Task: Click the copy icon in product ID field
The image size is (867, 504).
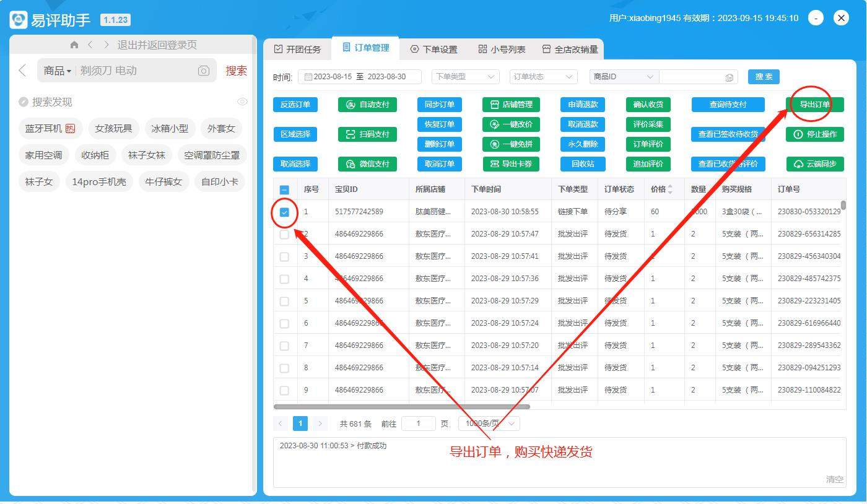Action: [x=730, y=77]
